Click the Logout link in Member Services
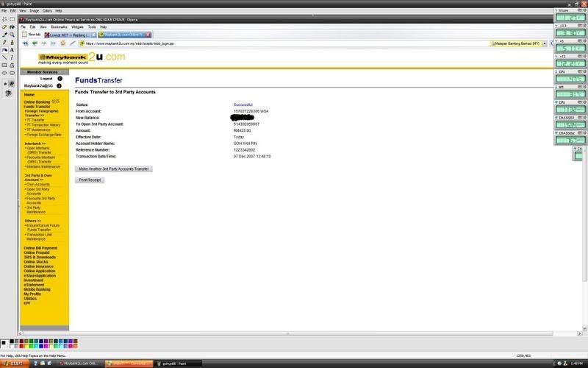 click(x=41, y=78)
